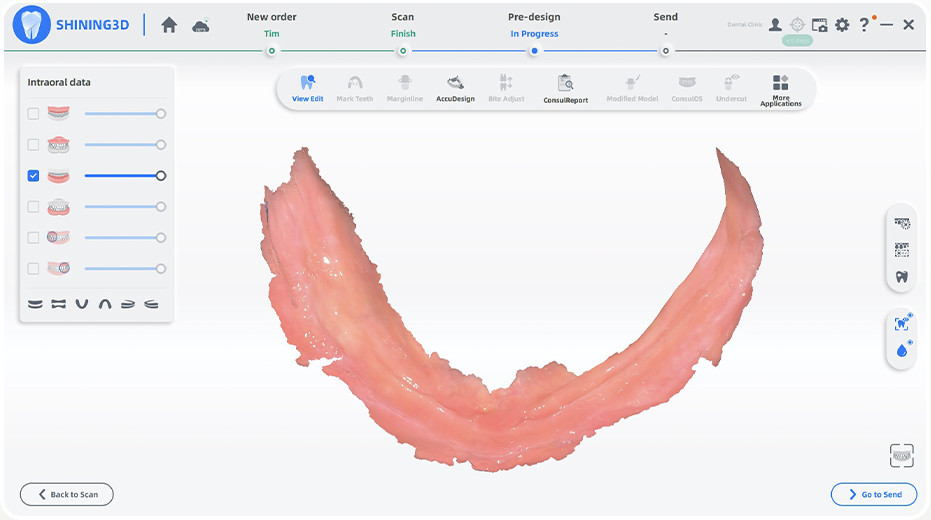Click the Back to Scan button
This screenshot has height=520, width=931.
pos(67,494)
